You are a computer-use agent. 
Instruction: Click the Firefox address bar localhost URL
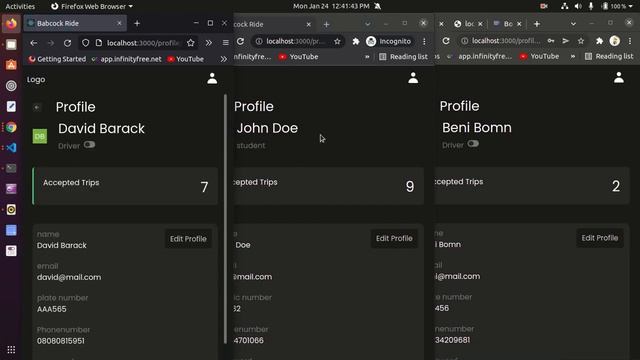(143, 43)
